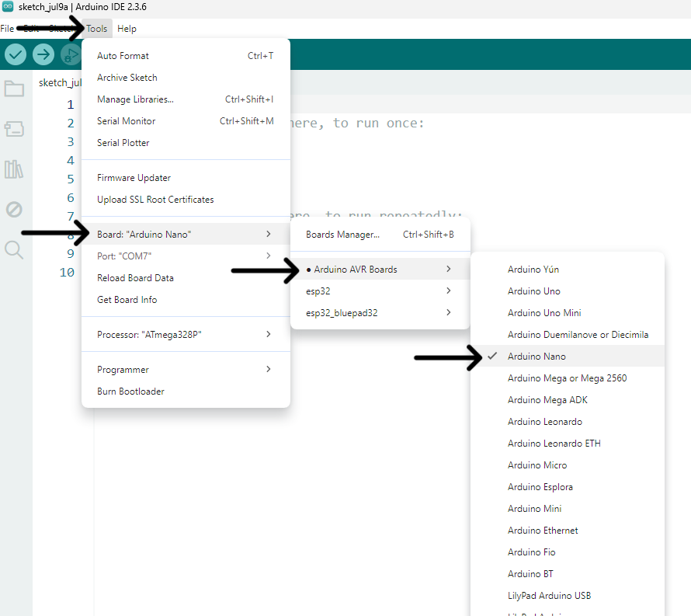Choose LilyPad Arduino USB board
Image resolution: width=691 pixels, height=616 pixels.
click(568, 596)
